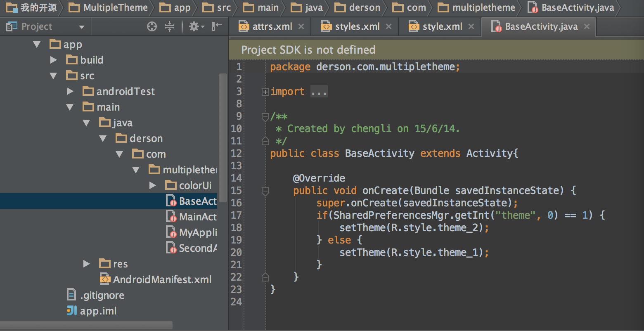The height and width of the screenshot is (331, 644).
Task: Expand the build folder
Action: pos(54,60)
